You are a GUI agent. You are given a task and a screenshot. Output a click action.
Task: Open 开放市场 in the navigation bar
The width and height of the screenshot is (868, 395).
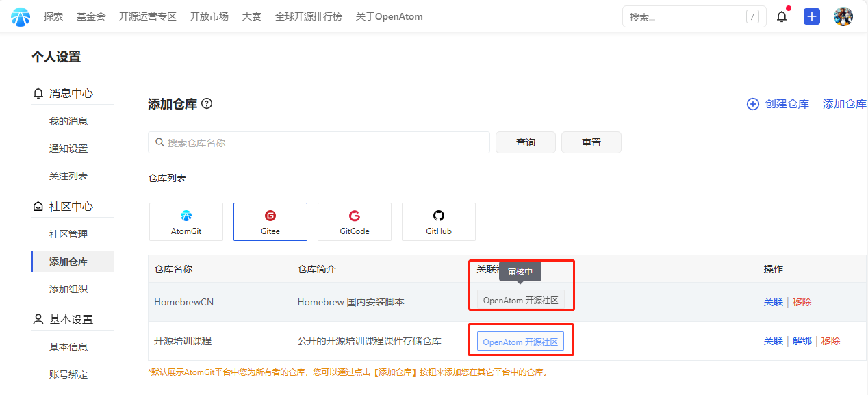point(209,16)
